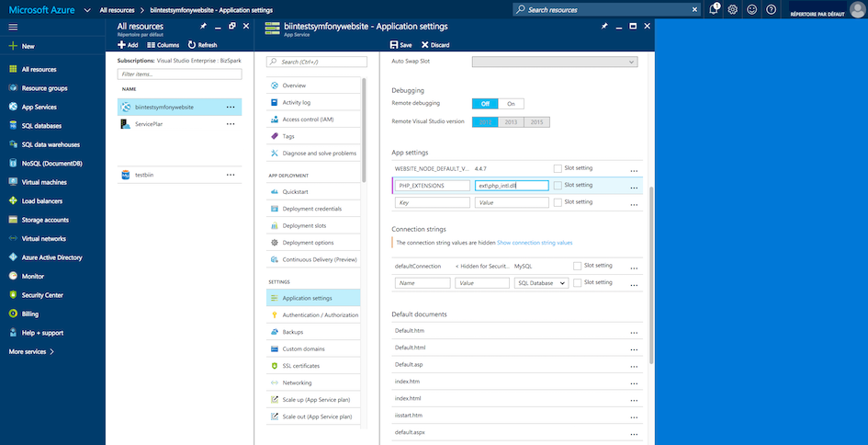Open All resources in the left sidebar
Screen dimensions: 868x445
pyautogui.click(x=39, y=69)
